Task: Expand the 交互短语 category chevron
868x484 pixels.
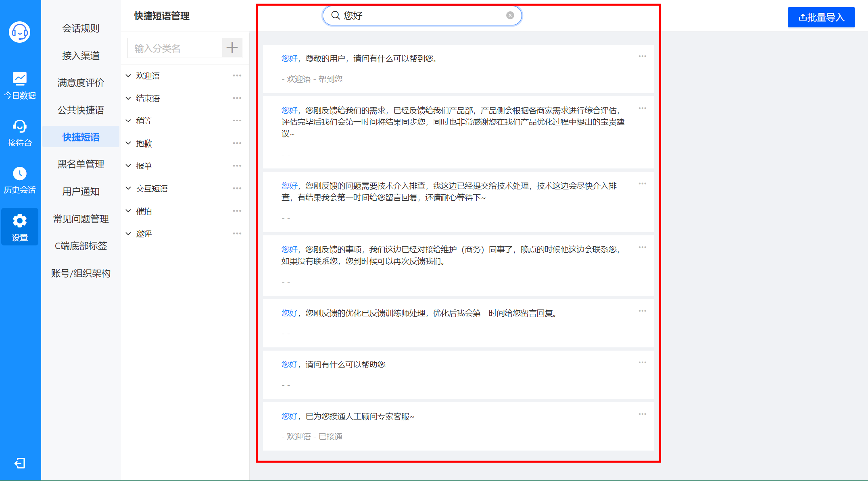Action: click(128, 188)
